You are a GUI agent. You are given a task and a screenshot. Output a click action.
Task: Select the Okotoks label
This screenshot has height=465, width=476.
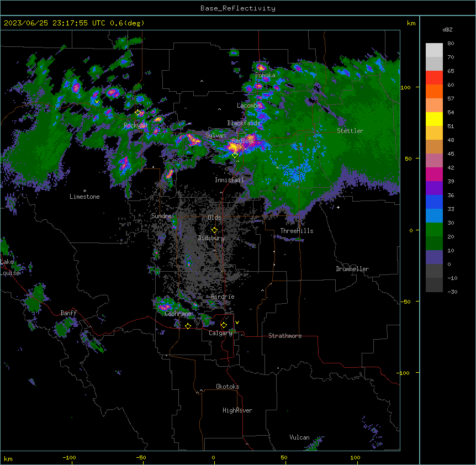click(228, 387)
